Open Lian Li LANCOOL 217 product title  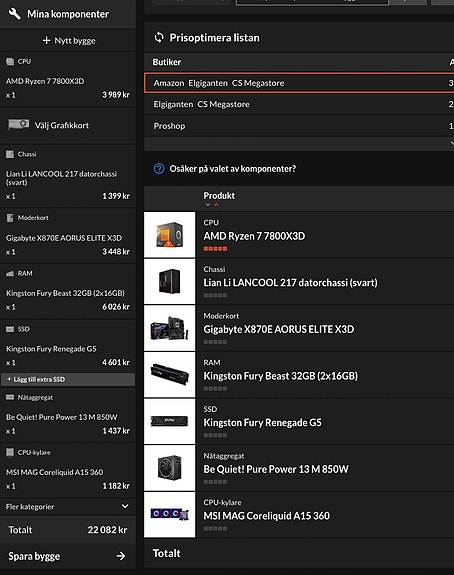(290, 283)
